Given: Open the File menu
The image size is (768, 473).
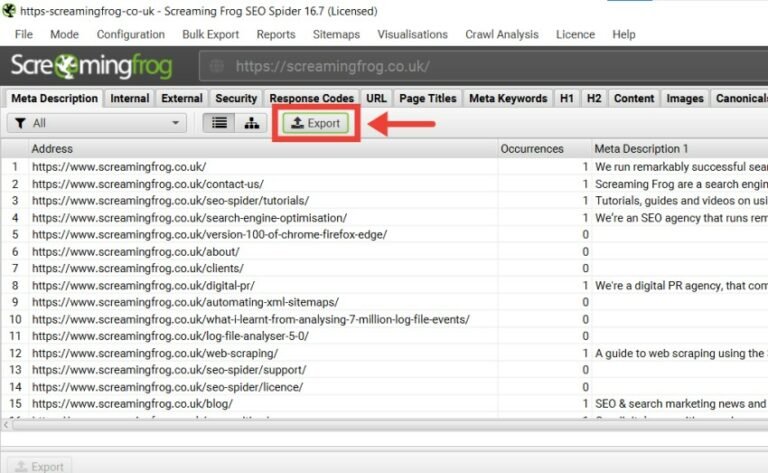Looking at the screenshot, I should 24,34.
